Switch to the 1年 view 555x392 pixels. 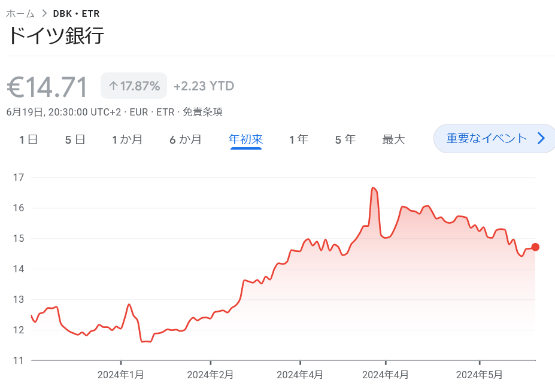tap(298, 138)
